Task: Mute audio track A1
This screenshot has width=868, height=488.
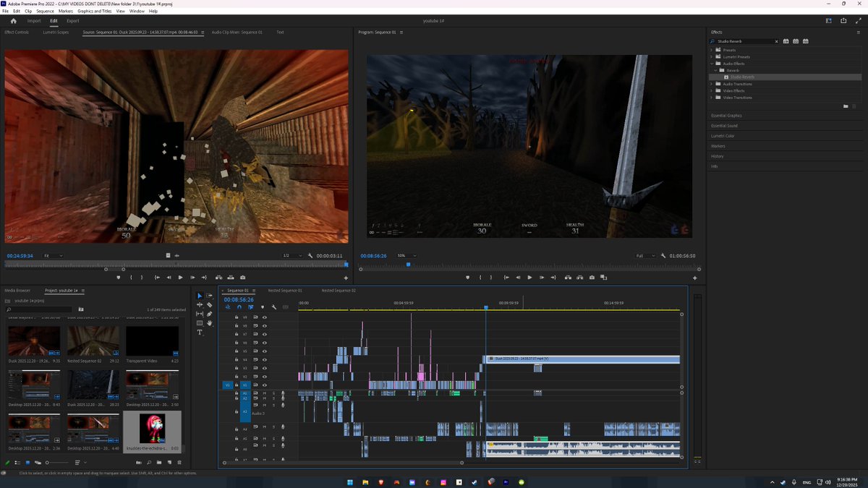Action: point(265,393)
